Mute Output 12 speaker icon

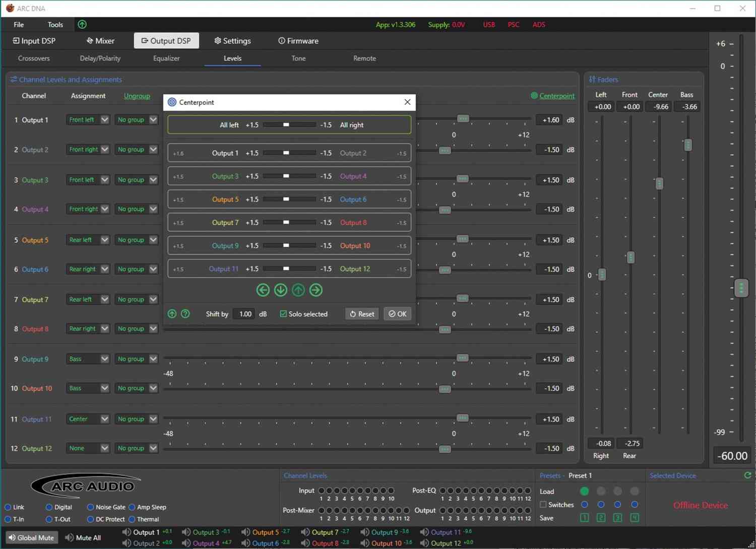424,543
